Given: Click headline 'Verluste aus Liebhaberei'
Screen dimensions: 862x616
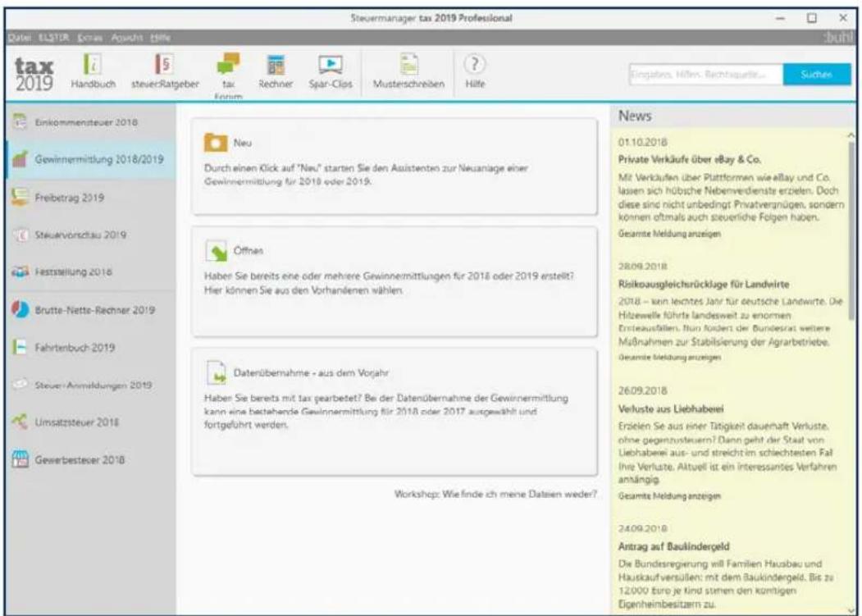Looking at the screenshot, I should [x=671, y=409].
